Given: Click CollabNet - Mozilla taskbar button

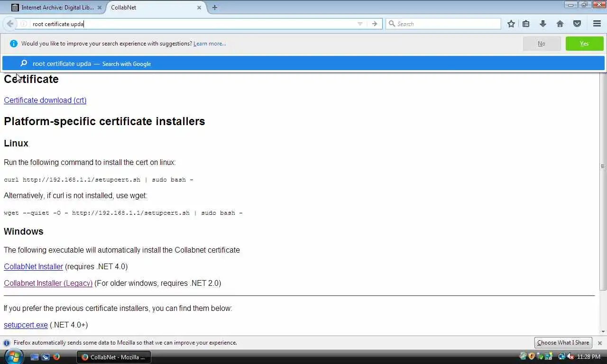Looking at the screenshot, I should click(x=114, y=357).
